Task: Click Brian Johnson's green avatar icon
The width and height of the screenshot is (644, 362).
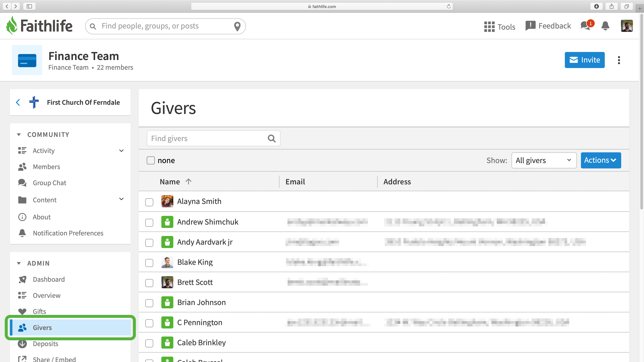Action: (x=167, y=303)
